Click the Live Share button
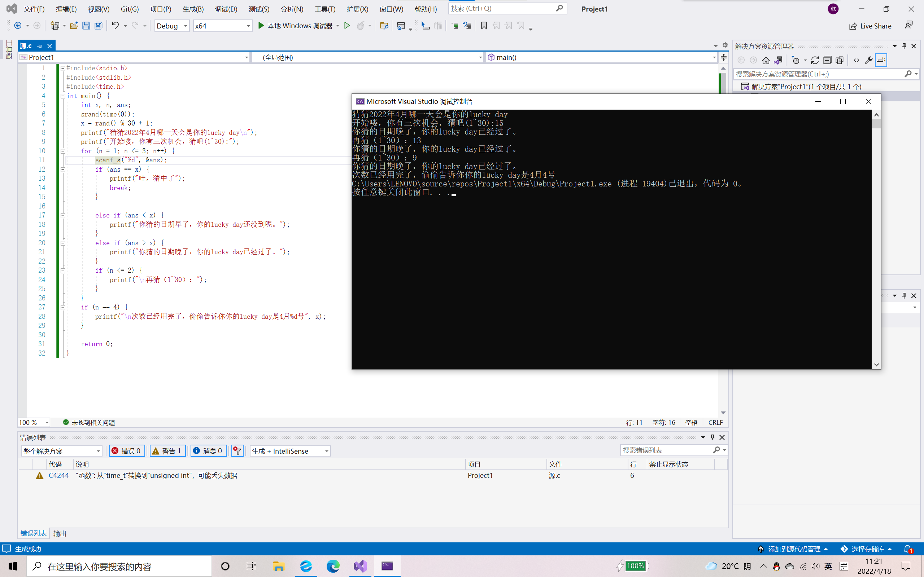924x577 pixels. [x=870, y=26]
